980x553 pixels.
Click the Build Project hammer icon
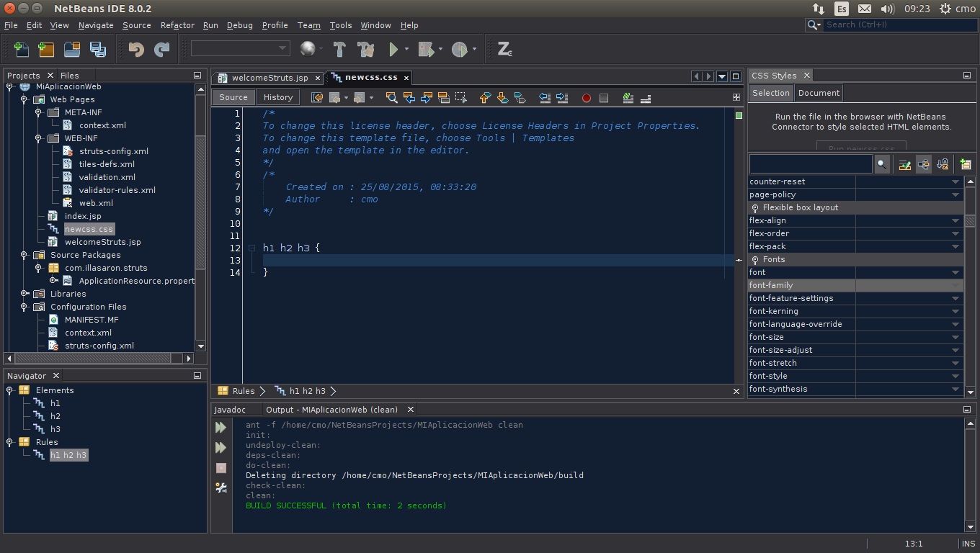pyautogui.click(x=339, y=49)
